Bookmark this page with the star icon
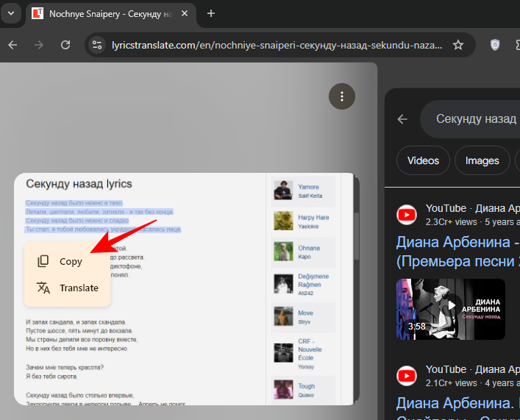 458,45
